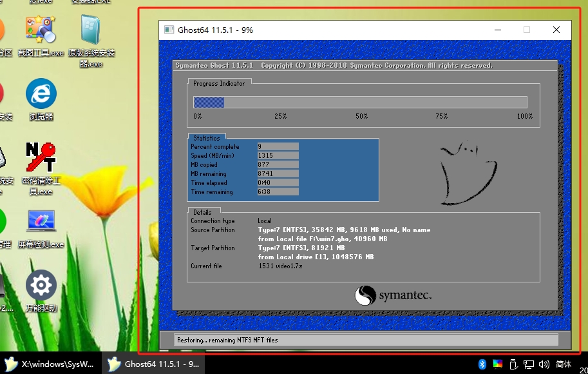Click the Symantec logo in Ghost window
The height and width of the screenshot is (374, 588).
(x=393, y=295)
